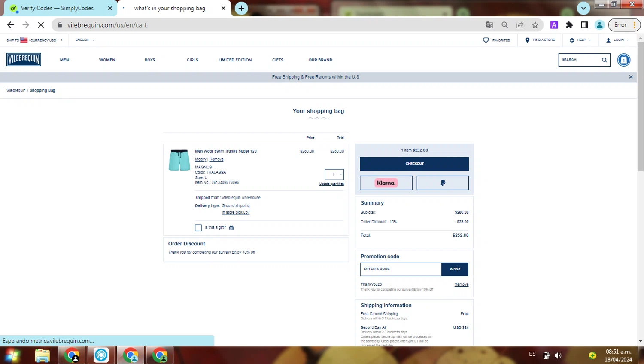Click the browser forward arrow
The height and width of the screenshot is (364, 644).
(x=26, y=25)
